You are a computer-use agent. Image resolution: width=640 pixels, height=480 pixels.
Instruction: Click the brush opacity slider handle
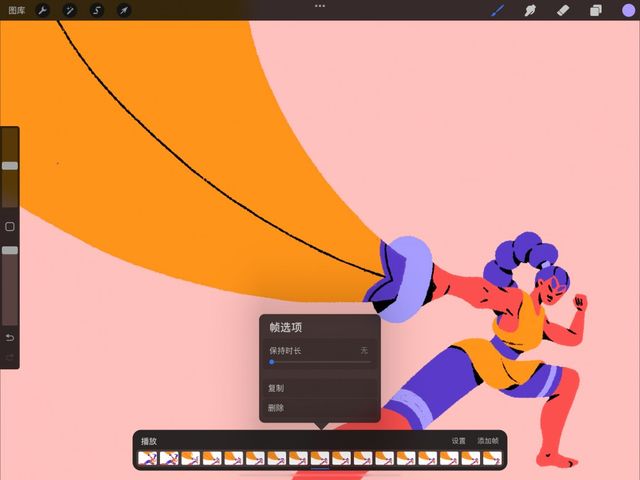(10, 250)
